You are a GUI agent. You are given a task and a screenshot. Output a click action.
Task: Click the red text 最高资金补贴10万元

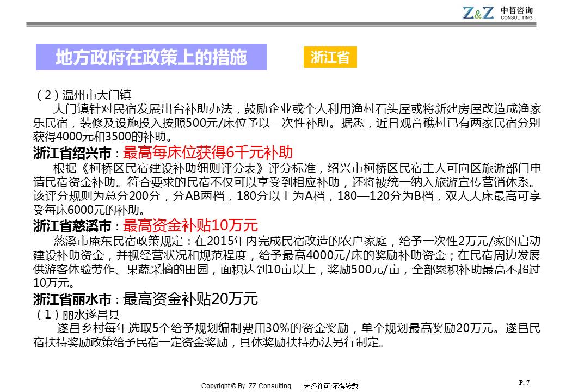coord(190,225)
